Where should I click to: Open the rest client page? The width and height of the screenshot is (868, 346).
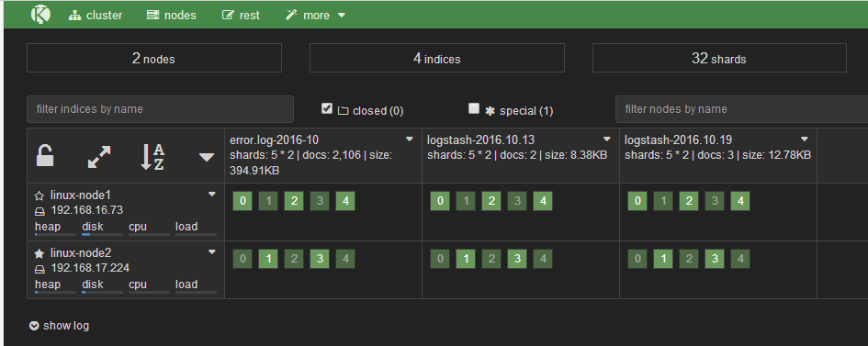[241, 16]
